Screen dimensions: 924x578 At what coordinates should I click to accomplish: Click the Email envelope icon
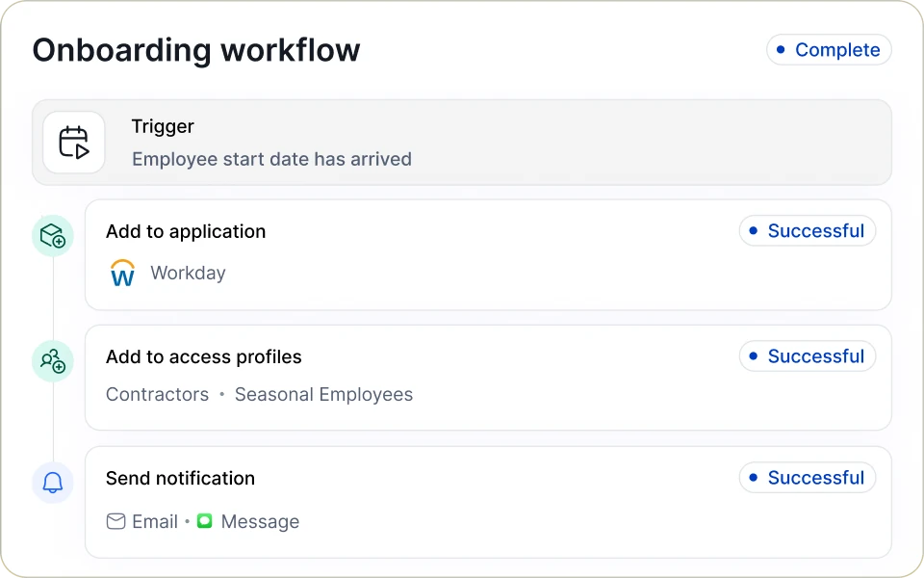[x=115, y=521]
